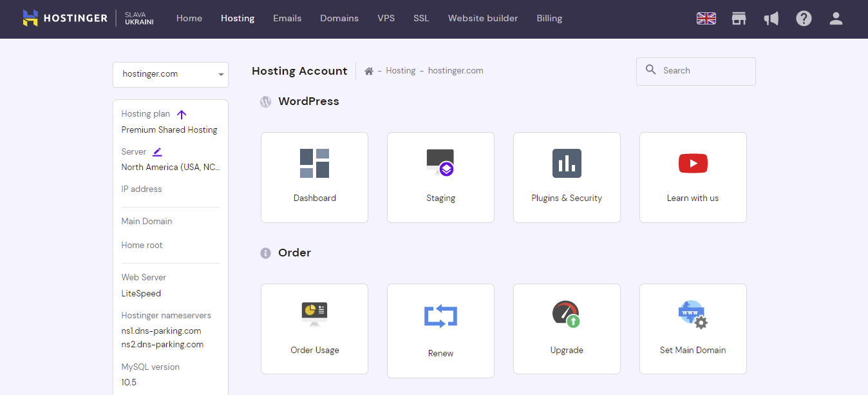Click the announcements megaphone icon

[x=771, y=18]
